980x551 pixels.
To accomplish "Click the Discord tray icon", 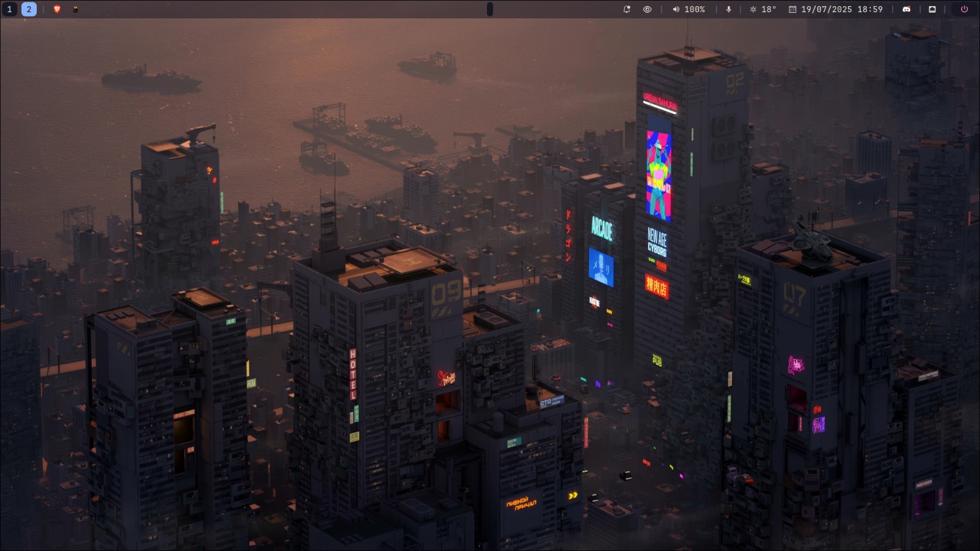I will tap(907, 9).
